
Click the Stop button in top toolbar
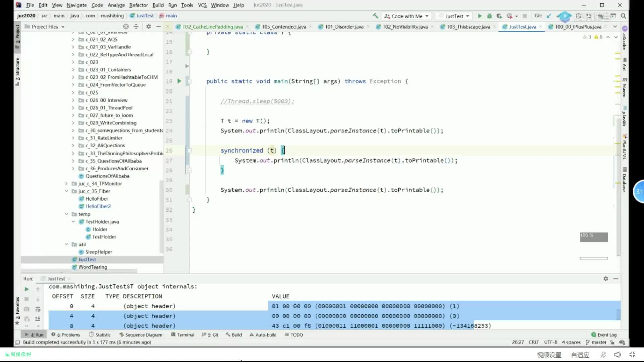click(525, 16)
